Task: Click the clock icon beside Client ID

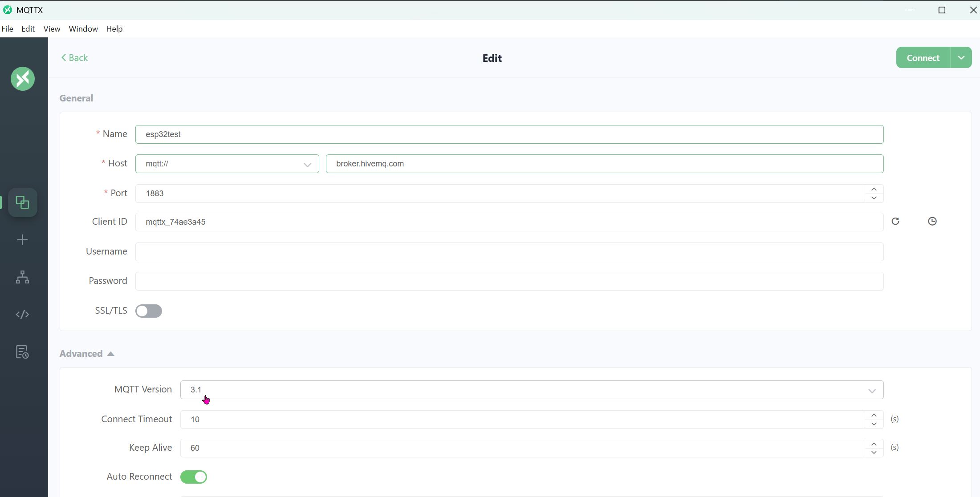Action: 932,221
